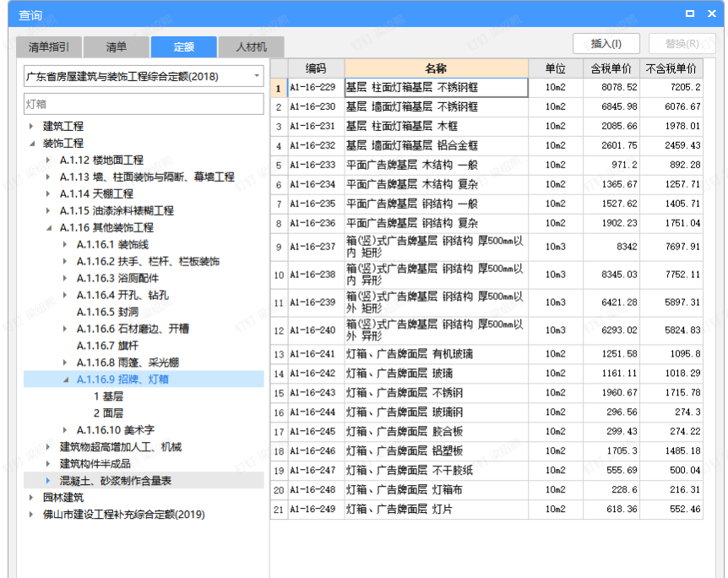This screenshot has width=728, height=578.
Task: Open the 清单 tab
Action: pos(116,46)
